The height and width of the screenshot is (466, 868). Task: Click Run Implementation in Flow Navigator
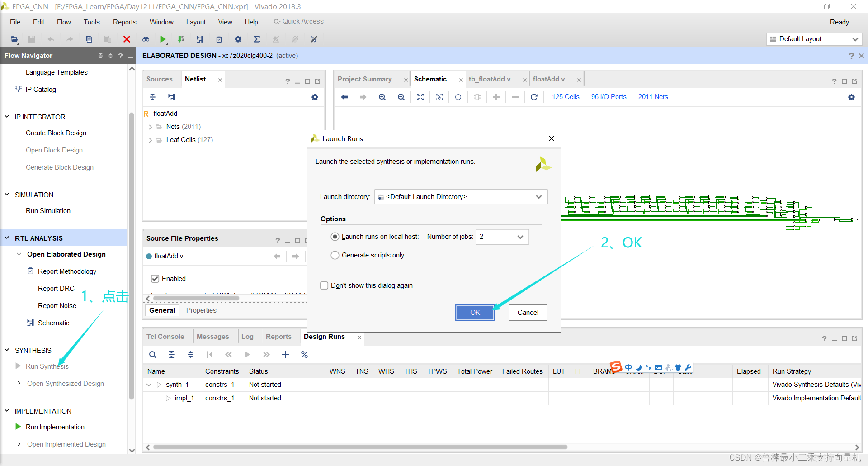[x=55, y=427]
